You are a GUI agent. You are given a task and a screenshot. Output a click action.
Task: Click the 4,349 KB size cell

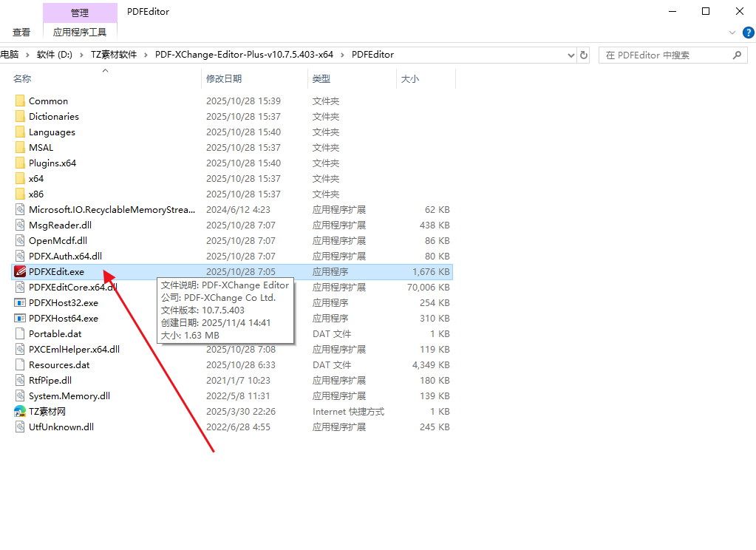point(431,364)
